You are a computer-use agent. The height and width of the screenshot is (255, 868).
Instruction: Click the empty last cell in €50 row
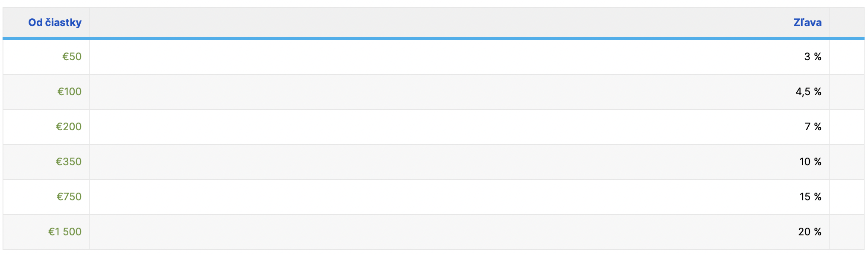click(x=847, y=57)
